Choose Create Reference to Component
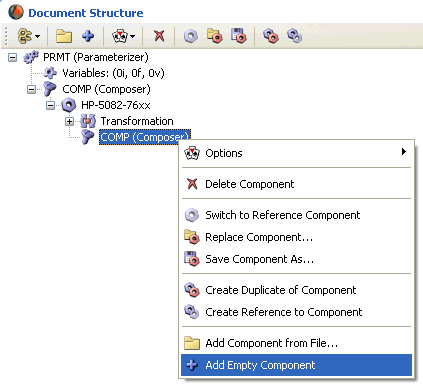The image size is (423, 385). (x=297, y=312)
